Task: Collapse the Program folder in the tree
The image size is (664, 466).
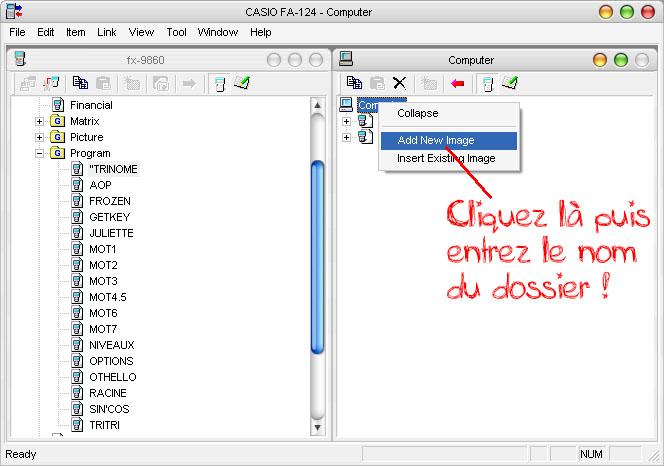Action: click(x=40, y=153)
